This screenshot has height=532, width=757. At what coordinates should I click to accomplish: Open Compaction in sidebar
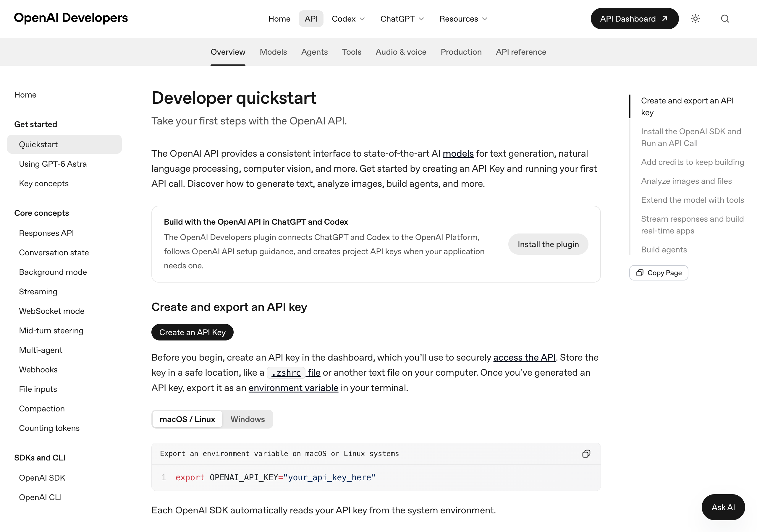(42, 408)
